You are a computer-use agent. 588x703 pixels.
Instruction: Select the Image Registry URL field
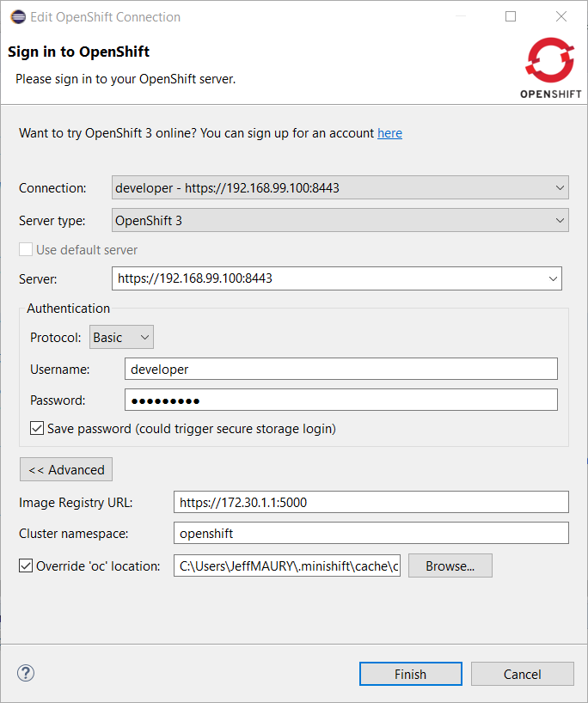pos(371,502)
